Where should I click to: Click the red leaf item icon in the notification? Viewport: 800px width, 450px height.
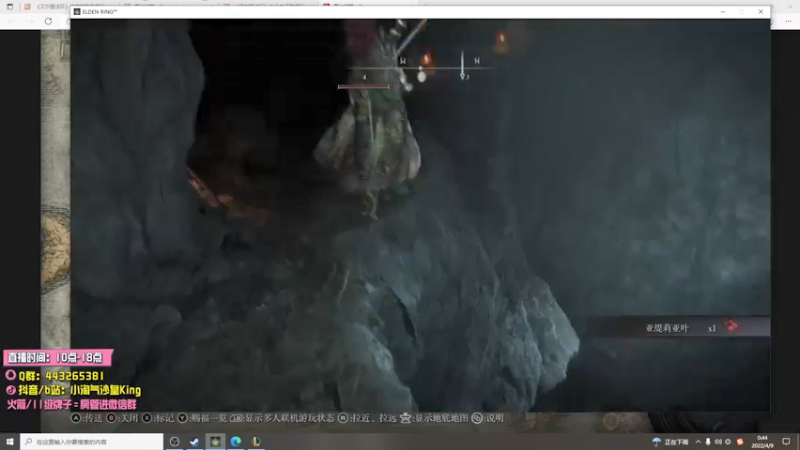click(732, 326)
